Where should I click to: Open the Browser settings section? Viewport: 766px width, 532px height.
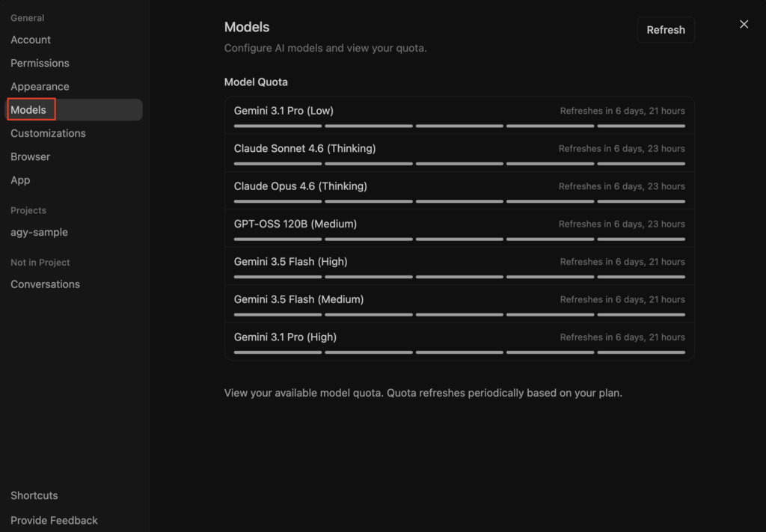pos(30,157)
